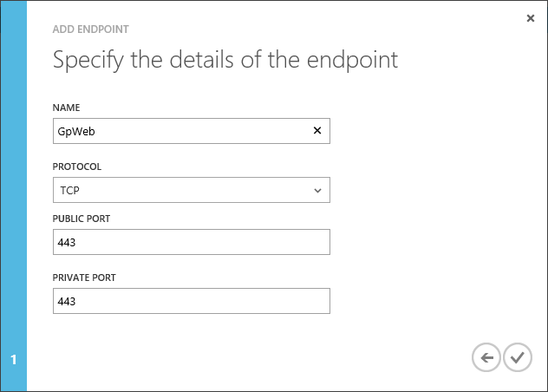The width and height of the screenshot is (548, 392).
Task: Expand the Protocol dropdown chevron
Action: (x=317, y=190)
